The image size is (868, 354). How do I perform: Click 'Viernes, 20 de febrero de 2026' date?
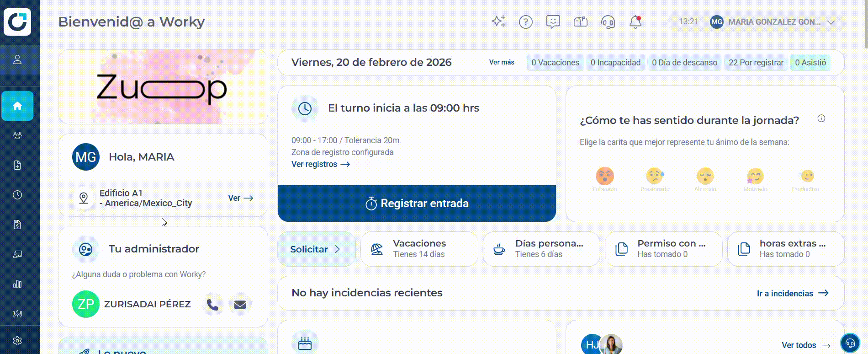coord(371,62)
